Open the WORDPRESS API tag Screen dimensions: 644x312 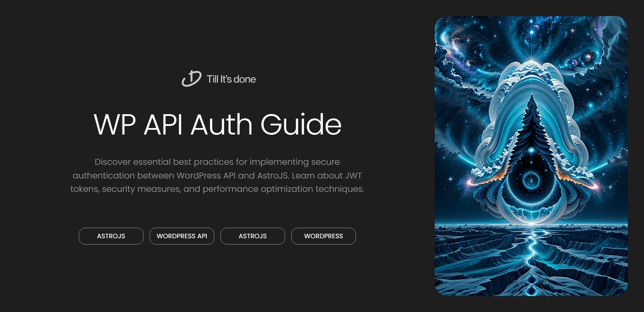coord(182,236)
